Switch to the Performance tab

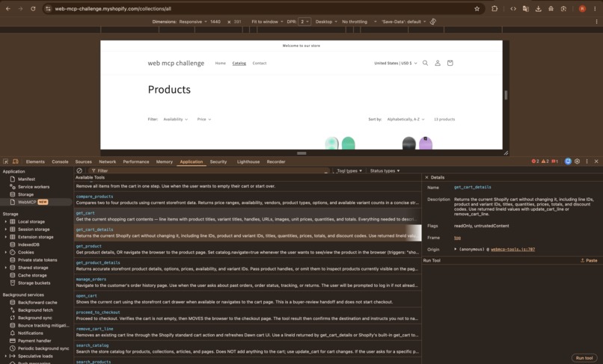click(136, 162)
